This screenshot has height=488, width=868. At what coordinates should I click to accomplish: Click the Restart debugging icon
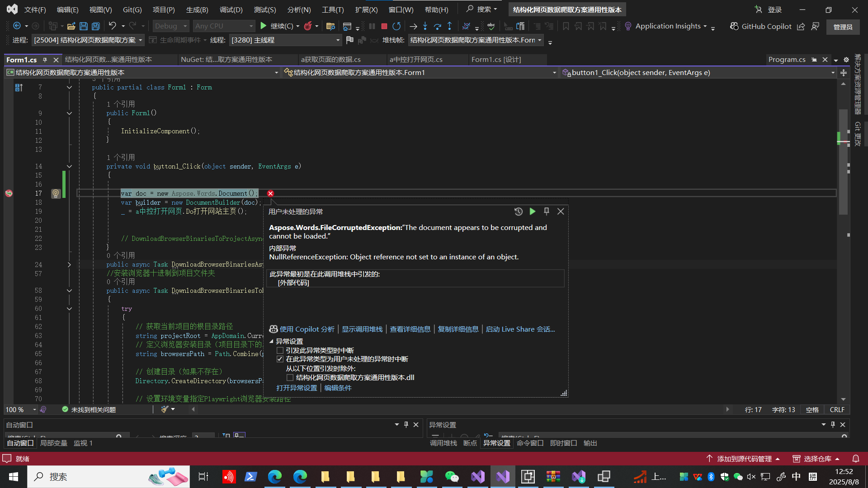point(396,26)
